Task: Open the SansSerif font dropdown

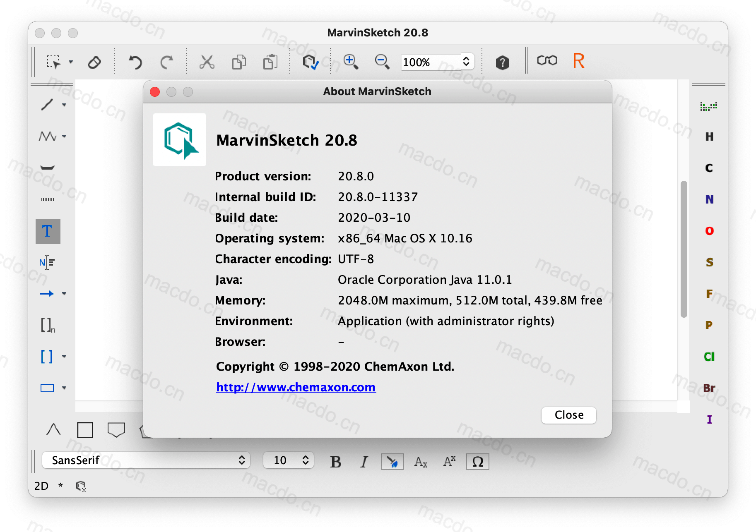Action: click(146, 460)
